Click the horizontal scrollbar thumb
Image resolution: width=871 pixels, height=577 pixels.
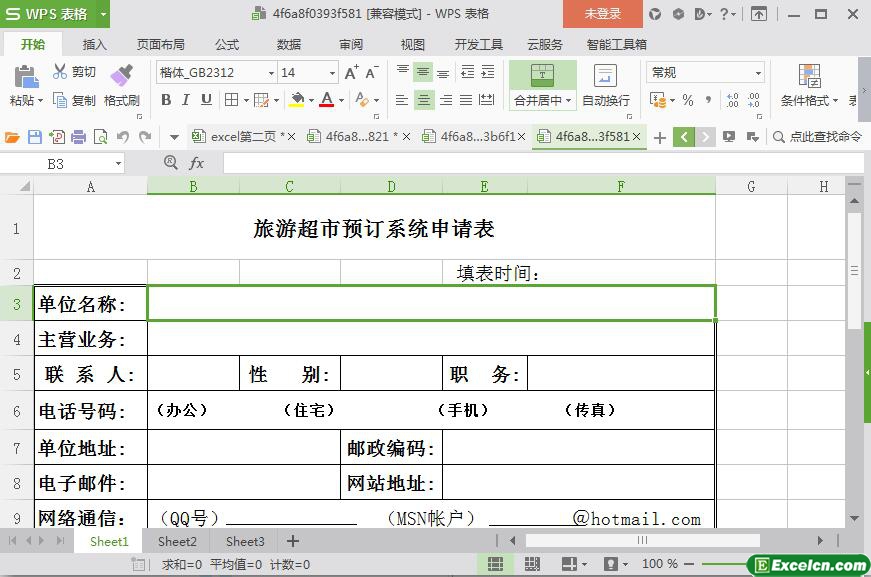pyautogui.click(x=643, y=540)
